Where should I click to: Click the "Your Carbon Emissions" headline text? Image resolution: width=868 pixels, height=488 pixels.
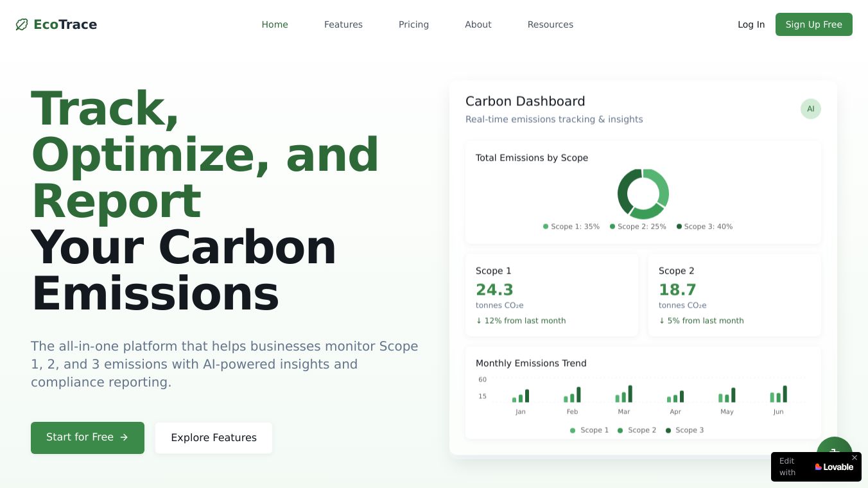[x=184, y=270]
